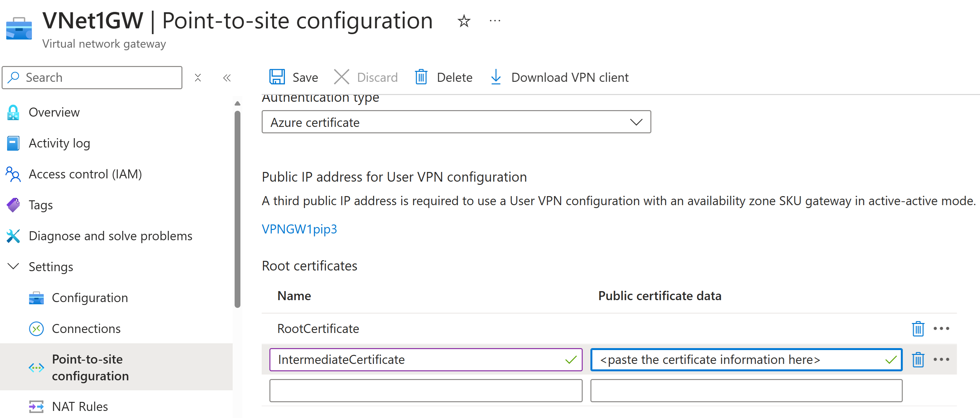Open more options for IntermediateCertificate row

click(x=941, y=359)
